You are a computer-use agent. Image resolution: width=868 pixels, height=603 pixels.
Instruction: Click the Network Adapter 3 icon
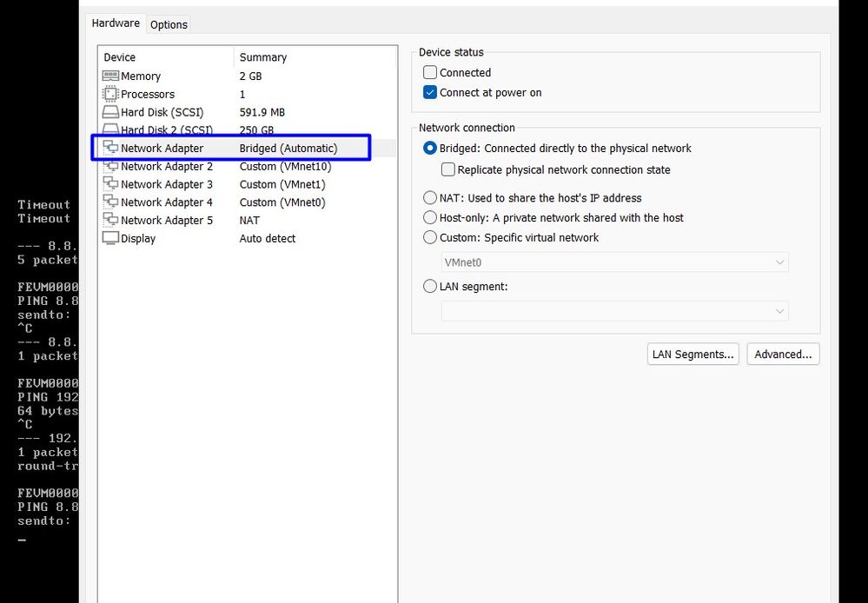click(110, 184)
